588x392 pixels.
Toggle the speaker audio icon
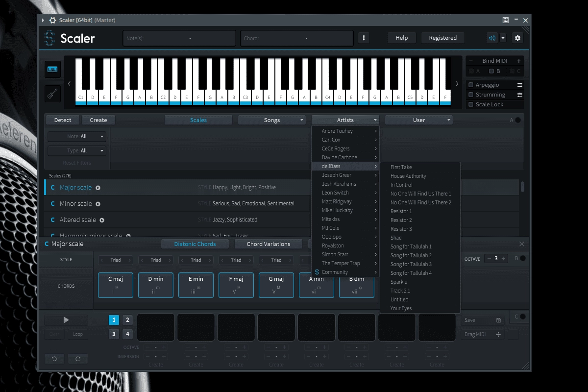(491, 38)
